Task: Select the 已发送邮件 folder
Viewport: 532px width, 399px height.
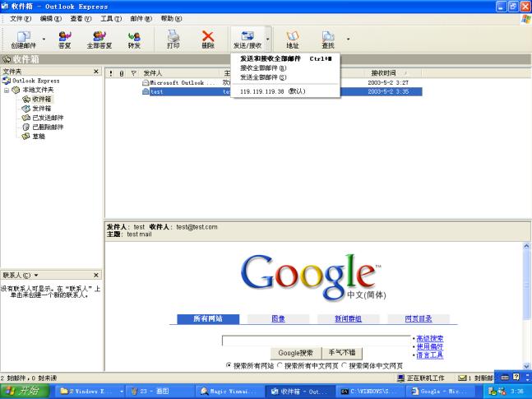Action: 48,118
